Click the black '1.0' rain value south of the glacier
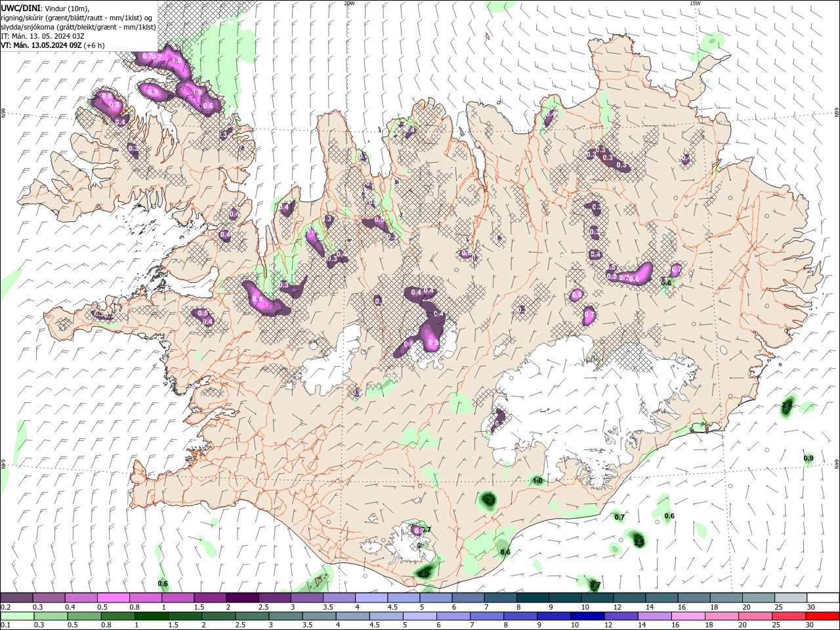 [537, 481]
